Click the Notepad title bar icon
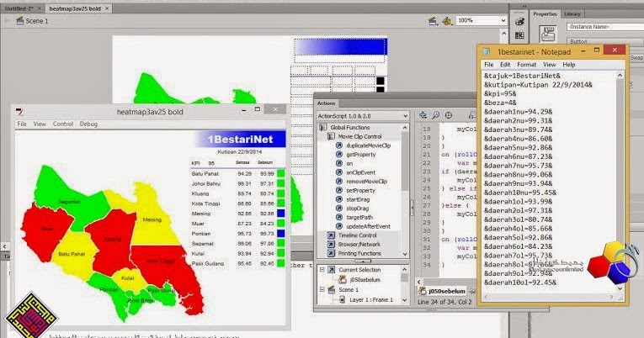 487,51
